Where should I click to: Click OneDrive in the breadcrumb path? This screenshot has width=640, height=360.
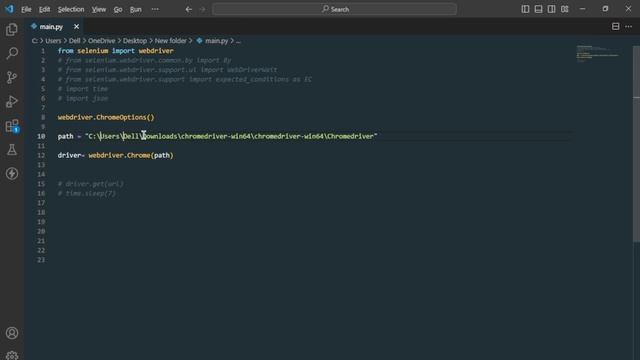click(102, 41)
